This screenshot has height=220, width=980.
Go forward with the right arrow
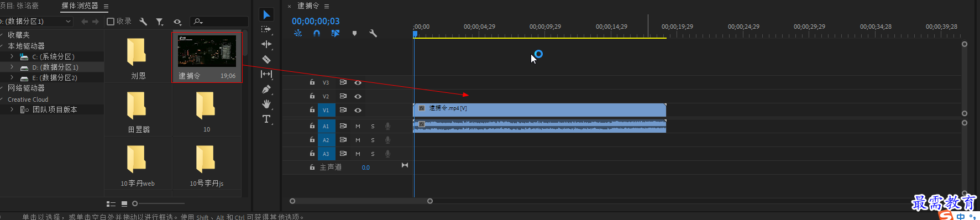click(x=96, y=22)
